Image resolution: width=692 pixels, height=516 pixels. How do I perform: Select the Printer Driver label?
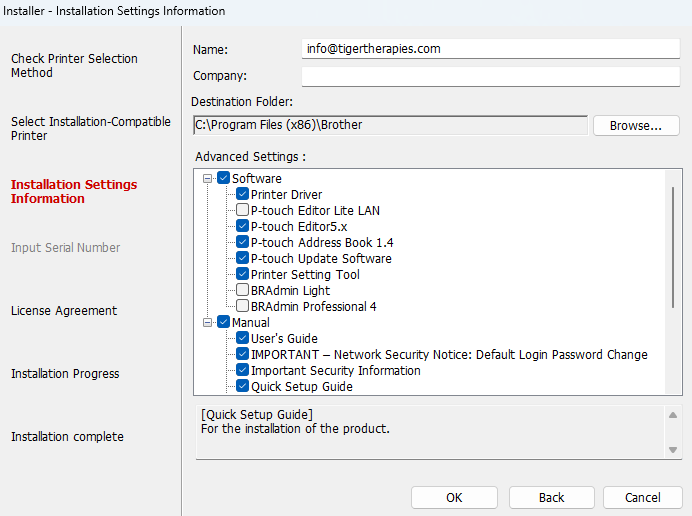tap(286, 195)
